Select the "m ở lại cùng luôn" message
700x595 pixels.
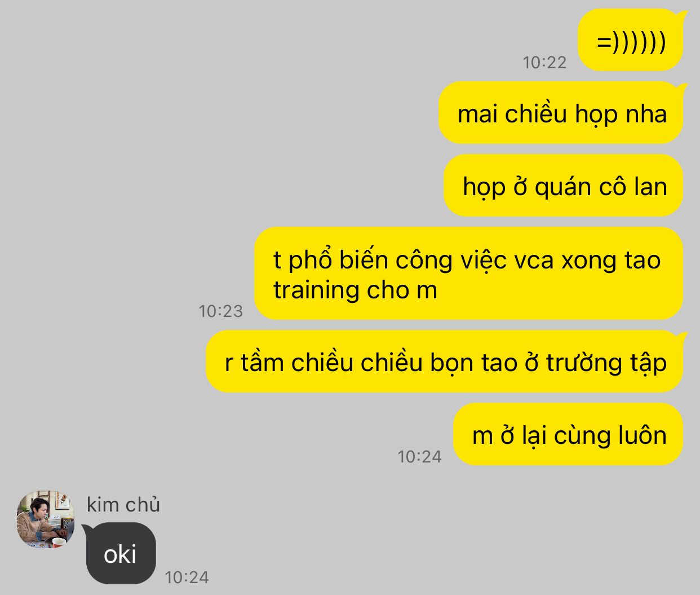(569, 435)
